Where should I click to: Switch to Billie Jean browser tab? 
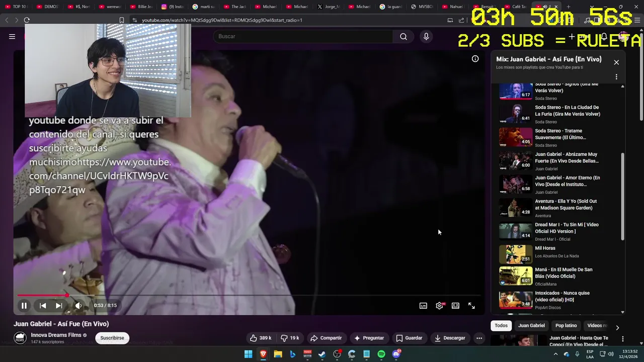(141, 7)
